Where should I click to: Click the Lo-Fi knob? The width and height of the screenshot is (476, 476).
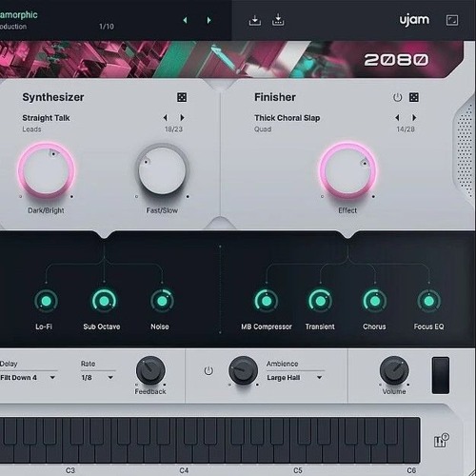pos(46,301)
